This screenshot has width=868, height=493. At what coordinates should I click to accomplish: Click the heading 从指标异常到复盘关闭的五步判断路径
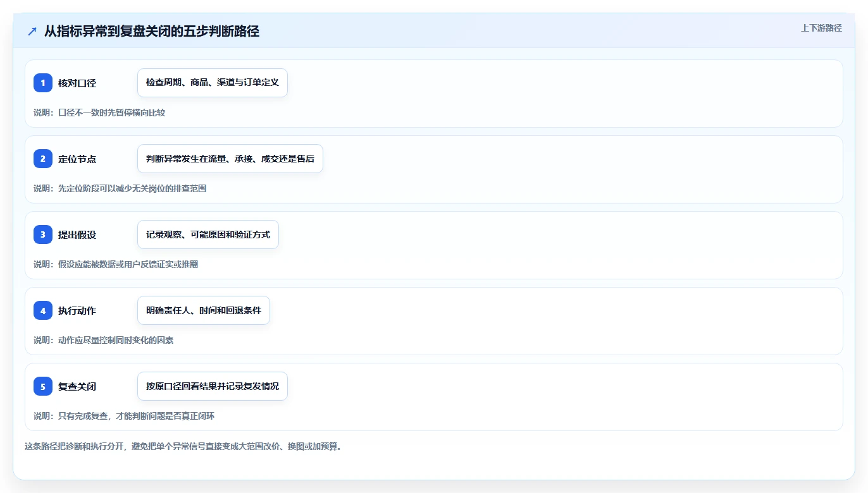(x=152, y=32)
